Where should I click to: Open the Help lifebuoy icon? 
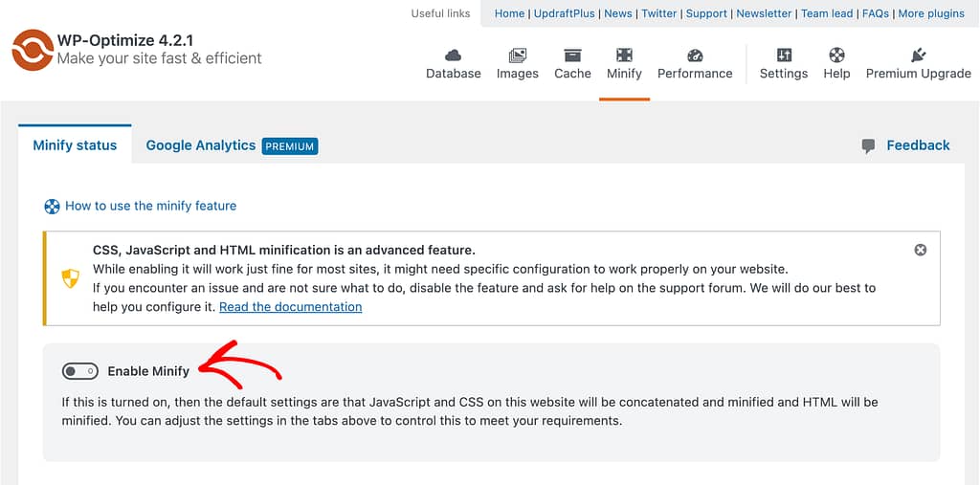[x=836, y=55]
